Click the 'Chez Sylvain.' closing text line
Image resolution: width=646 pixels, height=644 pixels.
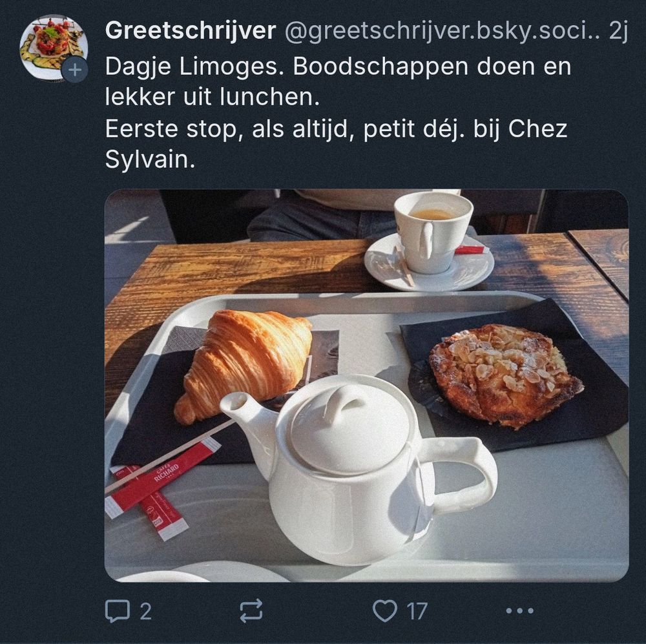(150, 159)
